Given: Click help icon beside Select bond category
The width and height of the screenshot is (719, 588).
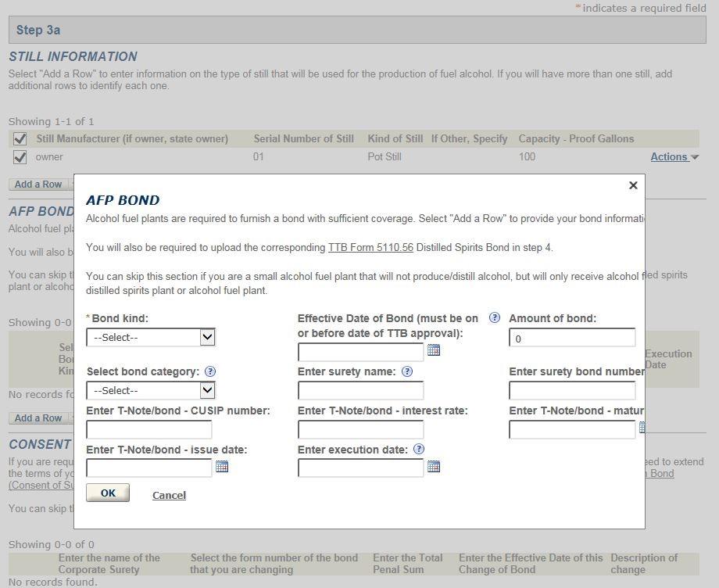Looking at the screenshot, I should point(210,372).
